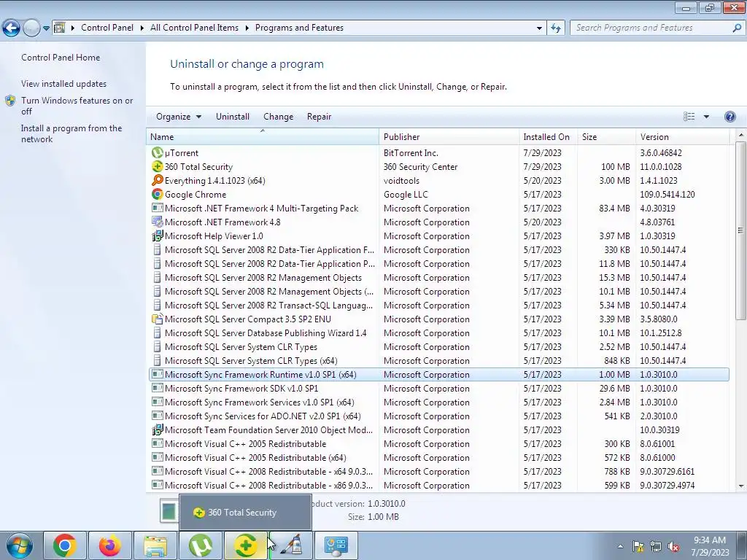The height and width of the screenshot is (560, 747).
Task: Click the Uninstall toolbar button
Action: [x=233, y=117]
